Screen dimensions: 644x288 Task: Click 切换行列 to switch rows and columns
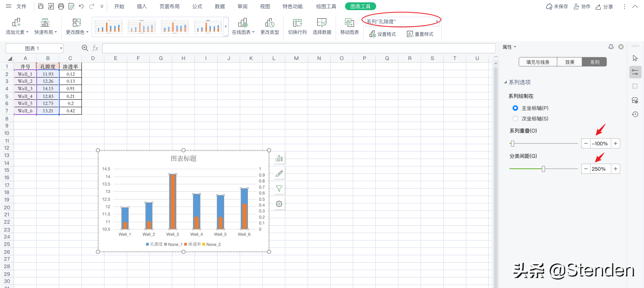297,27
